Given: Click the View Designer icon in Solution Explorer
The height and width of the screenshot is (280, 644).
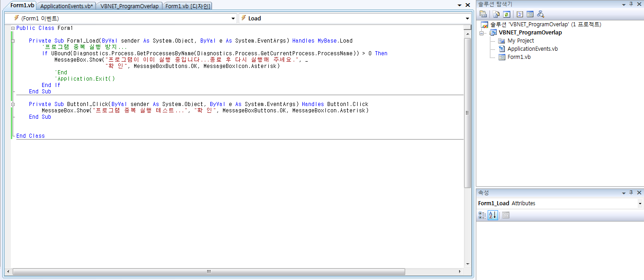Looking at the screenshot, I should click(530, 14).
